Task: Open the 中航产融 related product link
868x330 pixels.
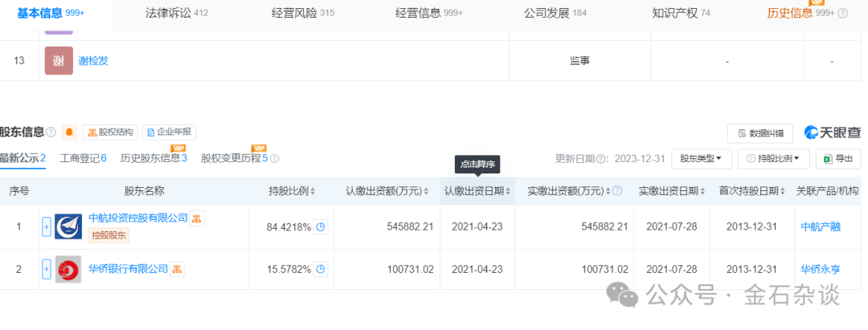Action: click(x=821, y=226)
